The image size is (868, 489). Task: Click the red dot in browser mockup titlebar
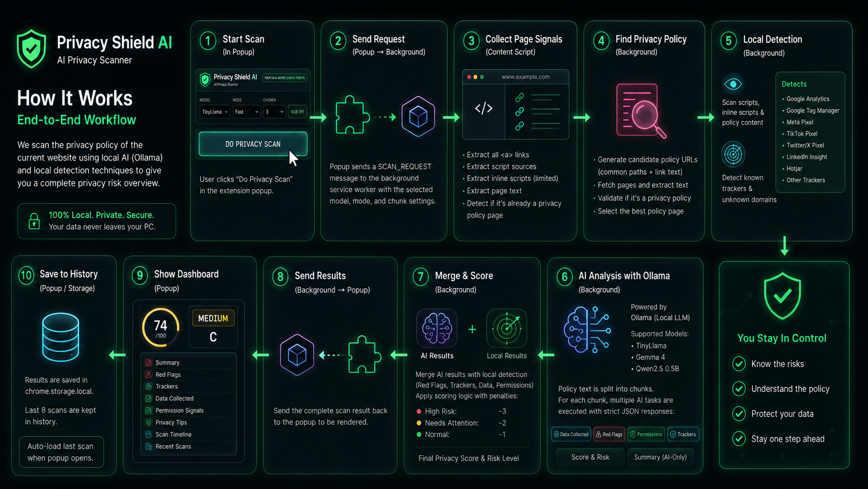tap(469, 77)
